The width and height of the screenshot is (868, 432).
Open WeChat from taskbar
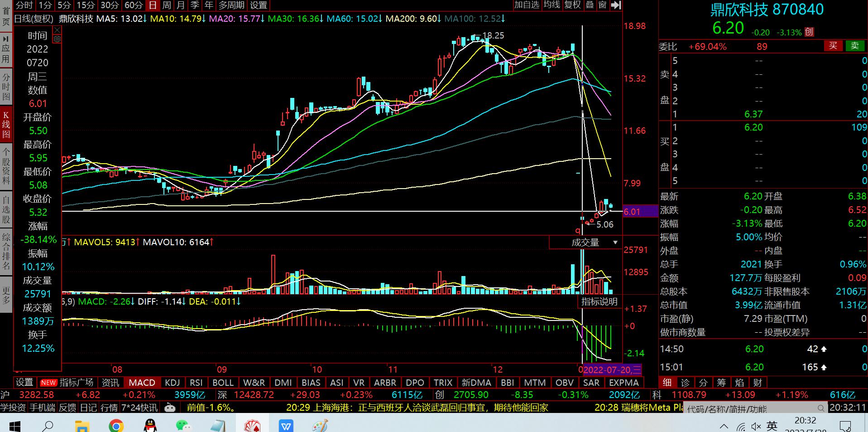(183, 426)
